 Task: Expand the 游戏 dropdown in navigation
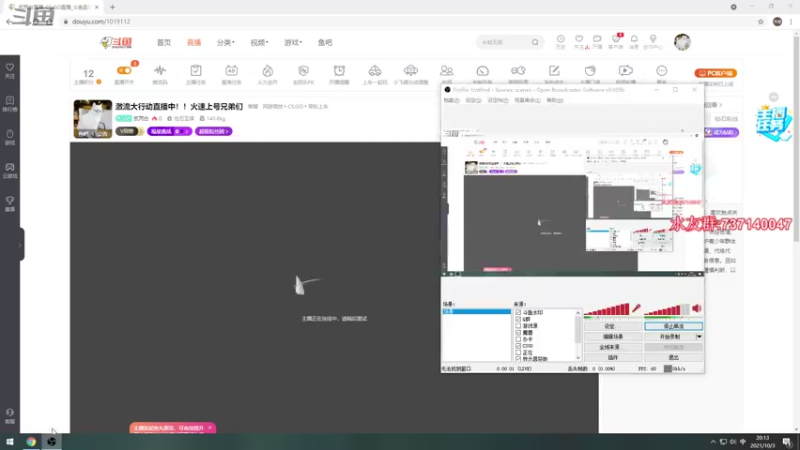293,42
